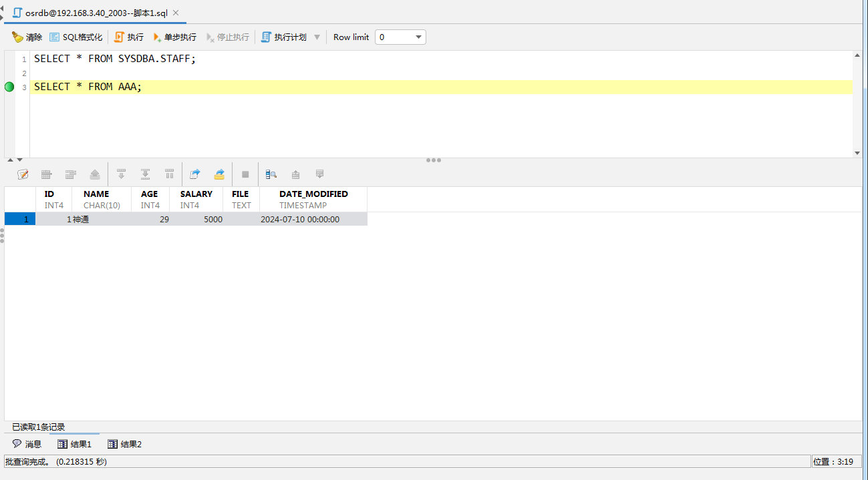
Task: Switch to the 结果2 tab
Action: click(x=124, y=444)
